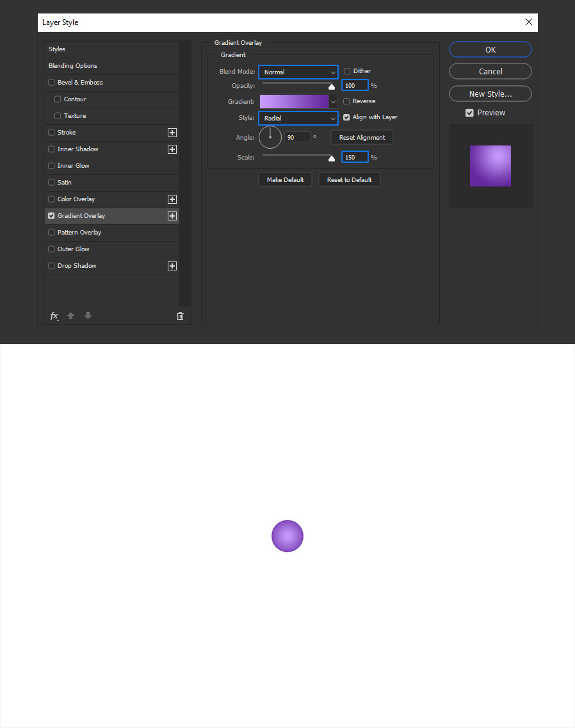Enable Inner Glow checkbox

pyautogui.click(x=51, y=166)
